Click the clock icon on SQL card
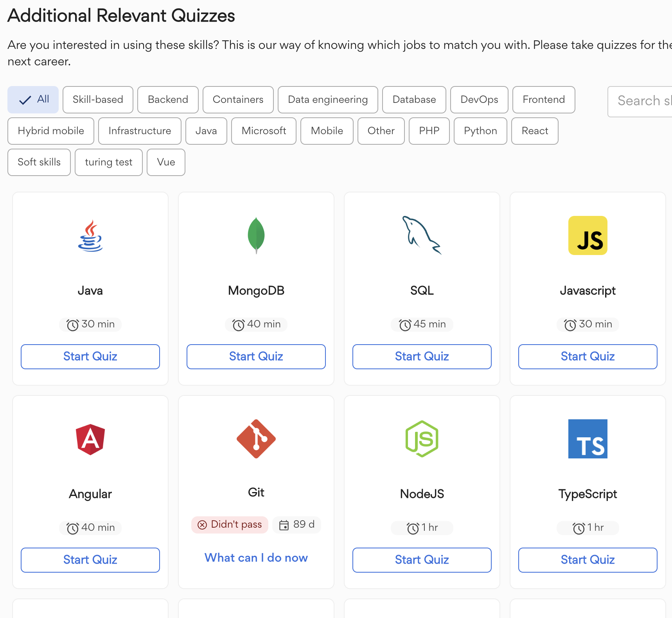The width and height of the screenshot is (672, 618). 405,325
